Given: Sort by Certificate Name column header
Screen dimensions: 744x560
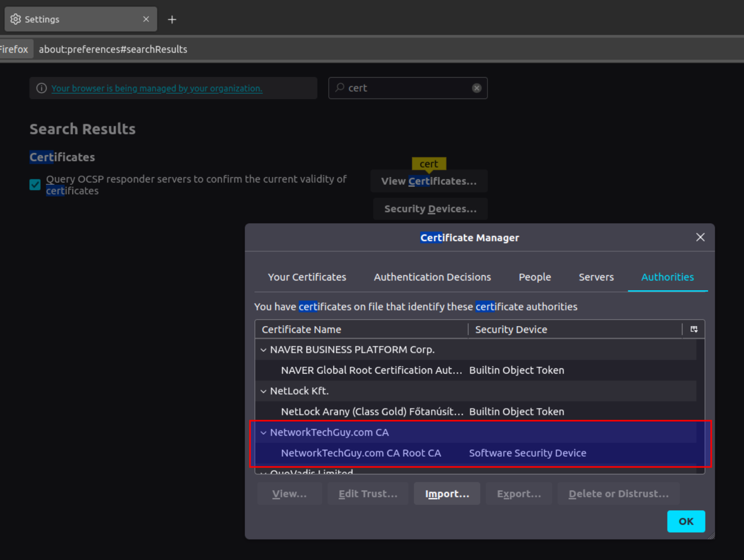Looking at the screenshot, I should [x=362, y=329].
